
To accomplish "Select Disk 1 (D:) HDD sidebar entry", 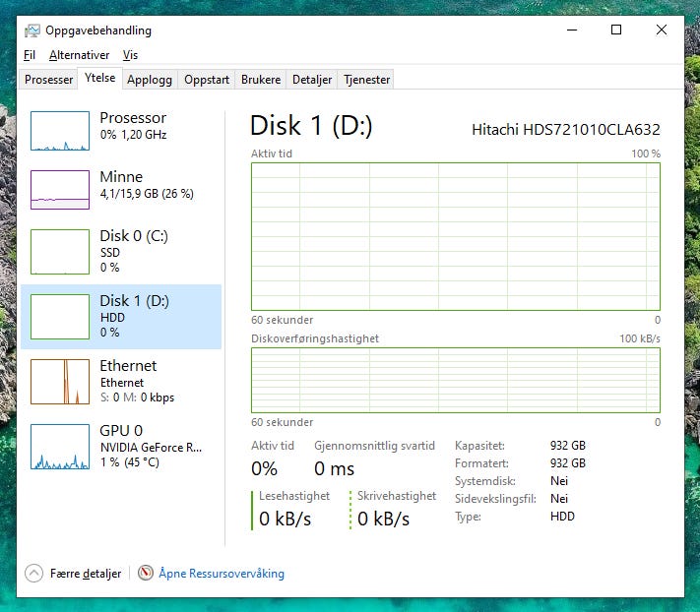I will point(121,317).
